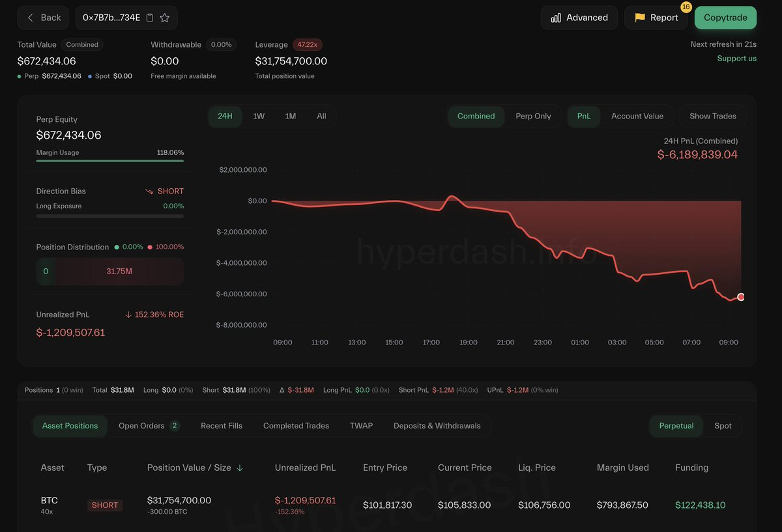Click the sort arrow beside Position Value / Size
The height and width of the screenshot is (532, 782).
coord(240,468)
